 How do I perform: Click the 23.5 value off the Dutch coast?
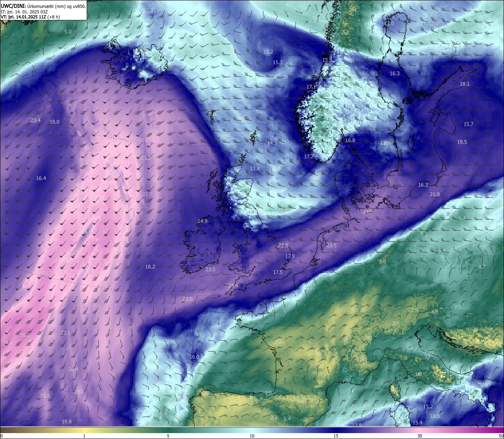[332, 245]
